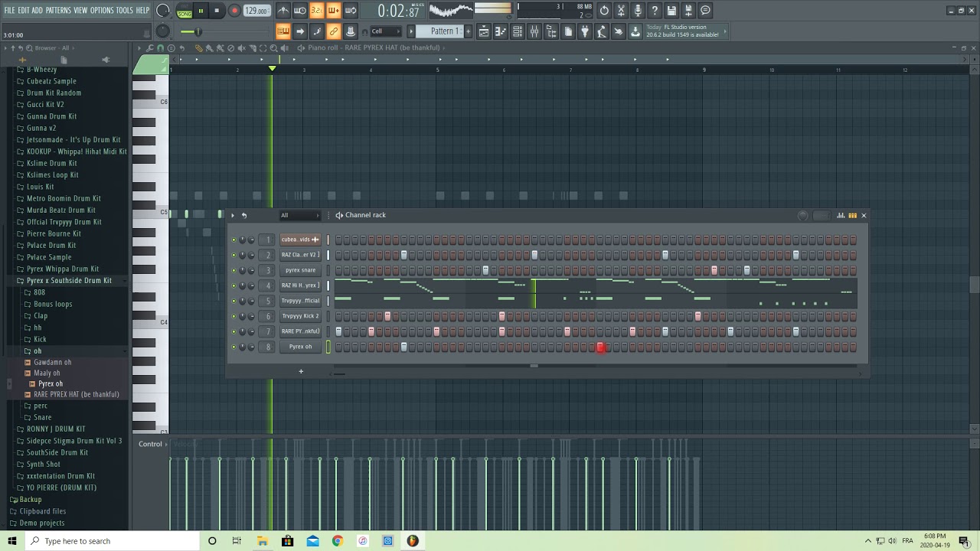Expand the Snare folder in browser

coord(42,418)
